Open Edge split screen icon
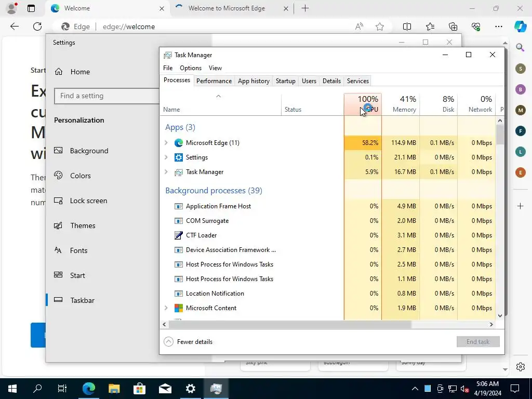Image resolution: width=532 pixels, height=399 pixels. [x=407, y=26]
